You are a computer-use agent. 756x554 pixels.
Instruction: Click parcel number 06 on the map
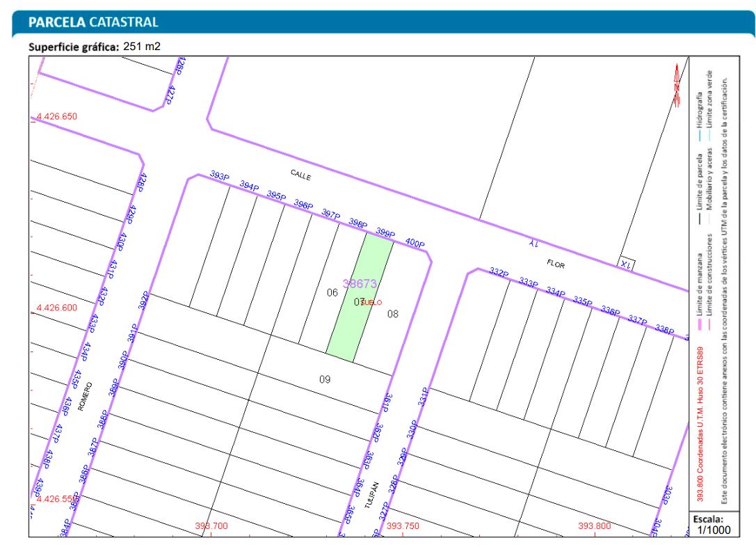[332, 293]
